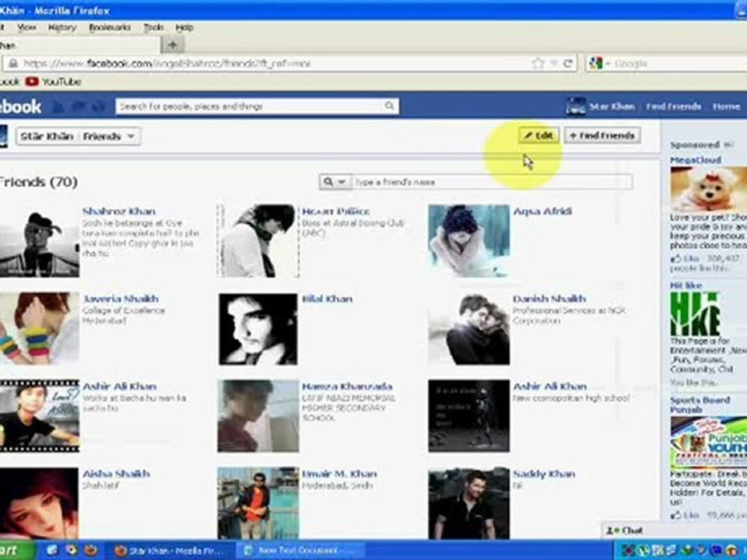Viewport: 747px width, 560px height.
Task: Click the Facebook search input field
Action: pyautogui.click(x=250, y=107)
